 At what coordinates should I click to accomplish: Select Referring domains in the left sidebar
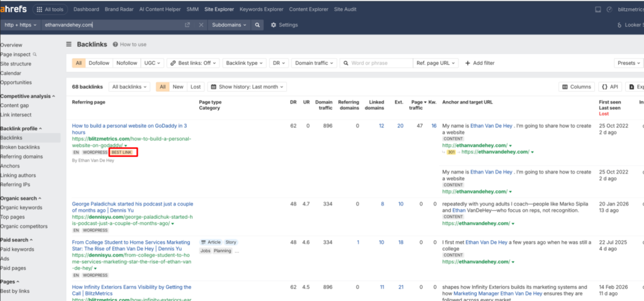point(21,156)
